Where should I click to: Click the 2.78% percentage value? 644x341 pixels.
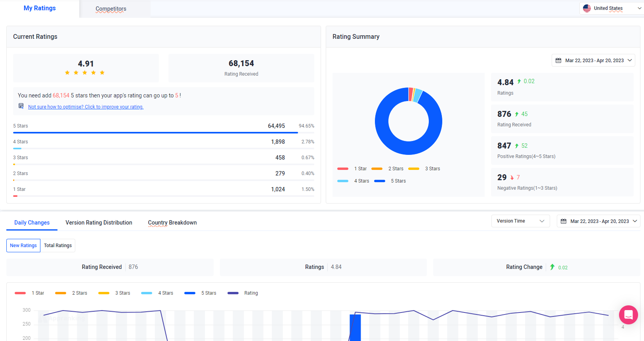coord(308,142)
